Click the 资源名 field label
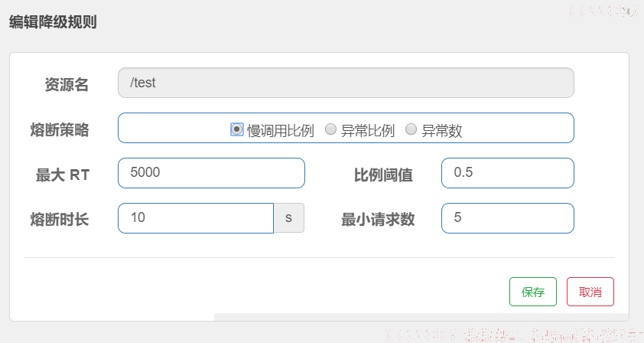This screenshot has height=343, width=644. pyautogui.click(x=67, y=85)
